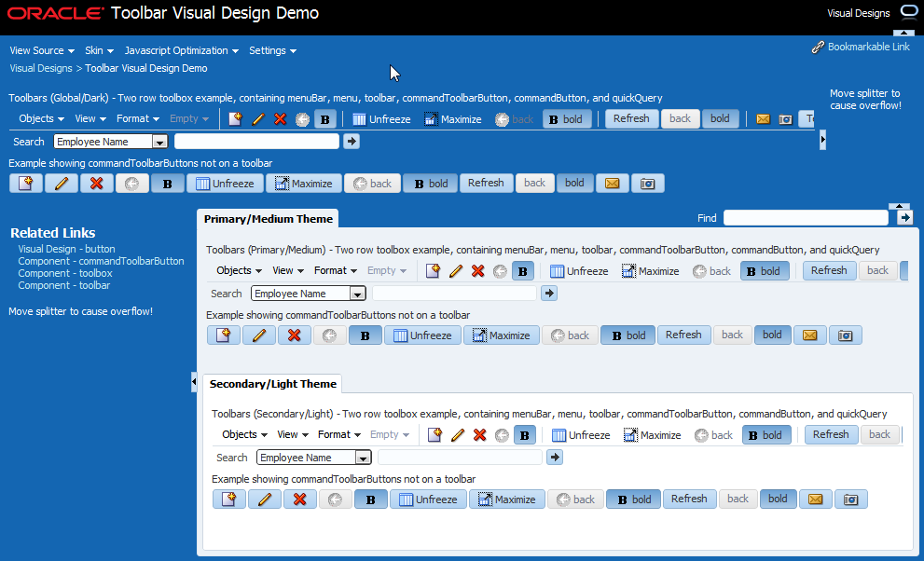This screenshot has height=561, width=924.
Task: Toggle the B button in Primary/Medium non-toolbar row
Action: point(365,335)
